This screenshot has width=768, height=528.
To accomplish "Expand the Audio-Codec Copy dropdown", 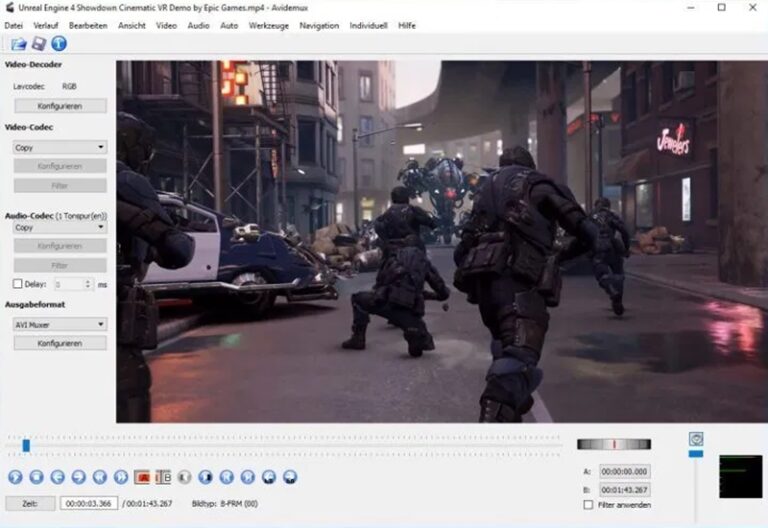I will point(59,227).
